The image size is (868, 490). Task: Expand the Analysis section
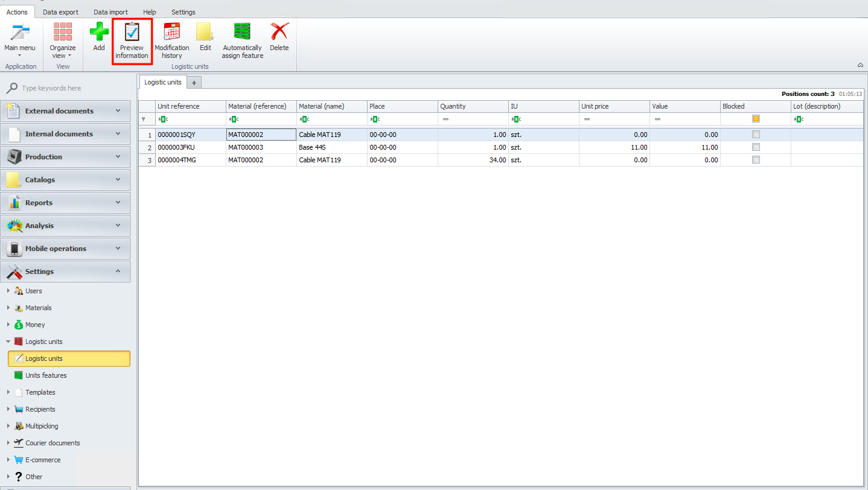coord(65,226)
